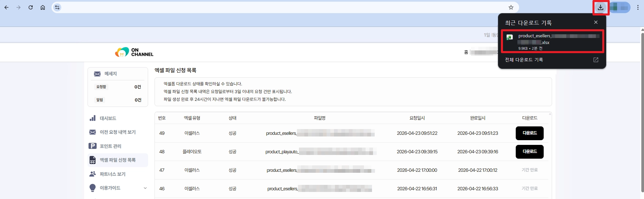The image size is (644, 199).
Task: Open the Chrome profile avatar
Action: [x=620, y=7]
